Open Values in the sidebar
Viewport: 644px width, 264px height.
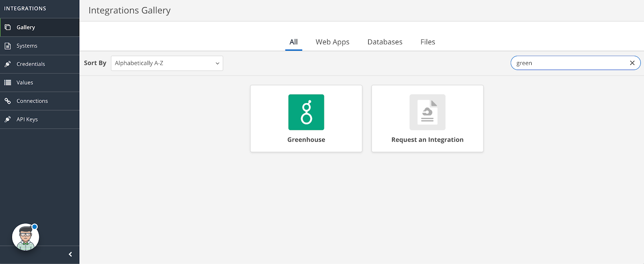tap(40, 82)
